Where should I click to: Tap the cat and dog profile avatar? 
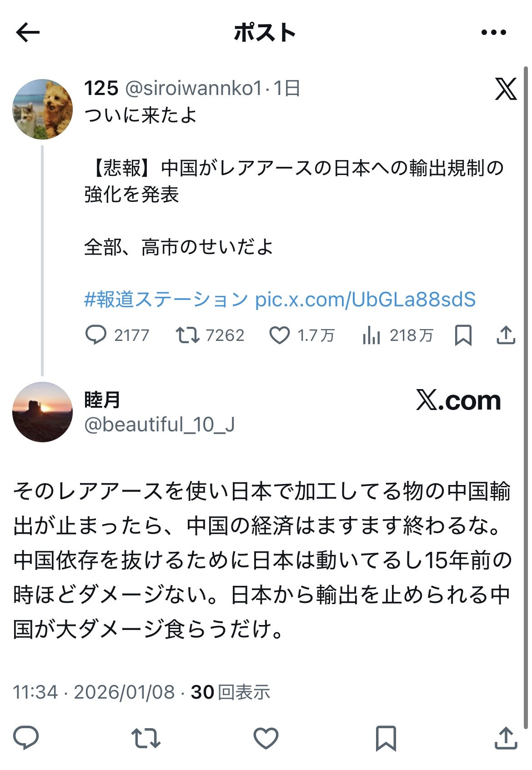(42, 109)
